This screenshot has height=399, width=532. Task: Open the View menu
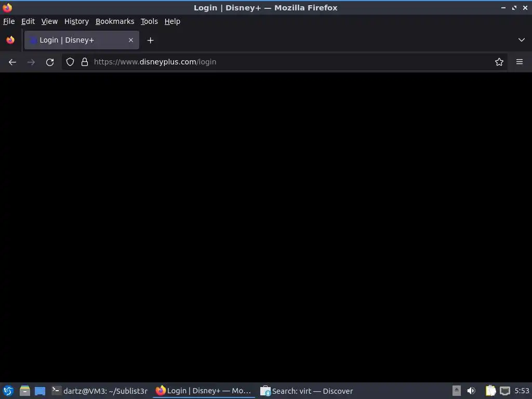[49, 21]
